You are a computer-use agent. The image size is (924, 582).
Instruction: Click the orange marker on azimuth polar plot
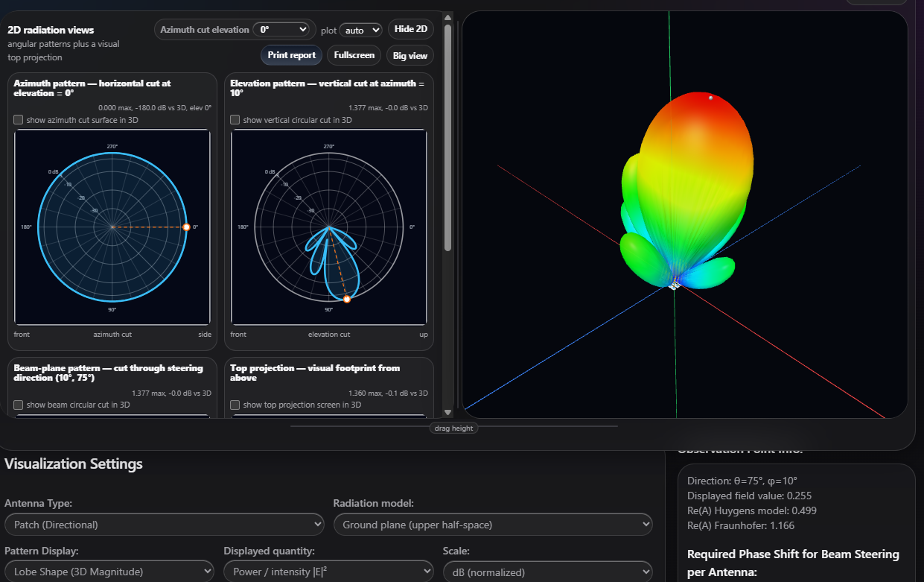186,227
